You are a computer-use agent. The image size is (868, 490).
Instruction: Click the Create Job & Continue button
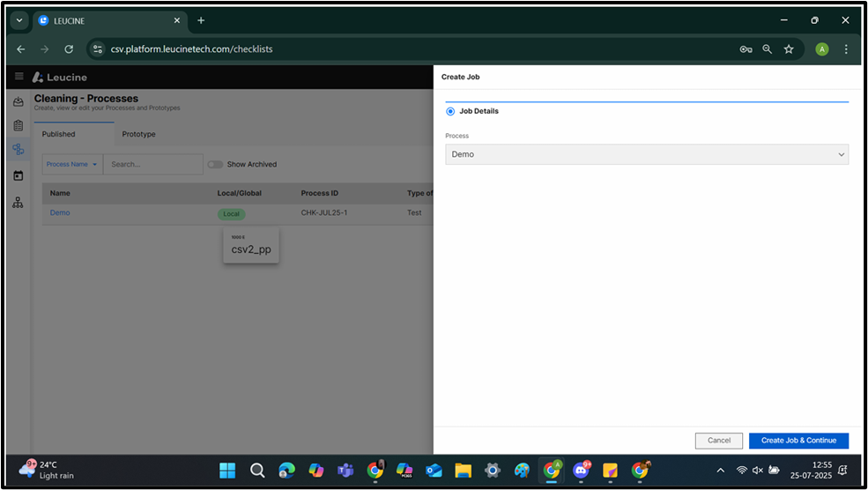coord(798,441)
